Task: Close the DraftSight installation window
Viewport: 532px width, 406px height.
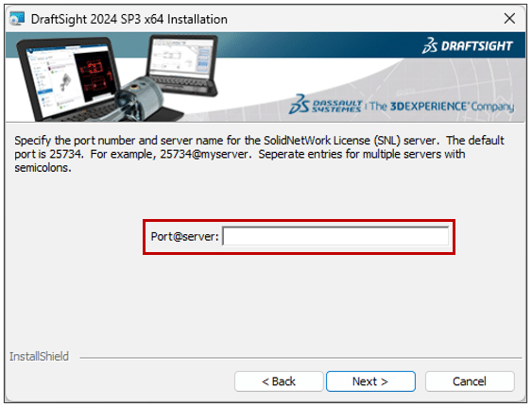Action: (x=509, y=19)
